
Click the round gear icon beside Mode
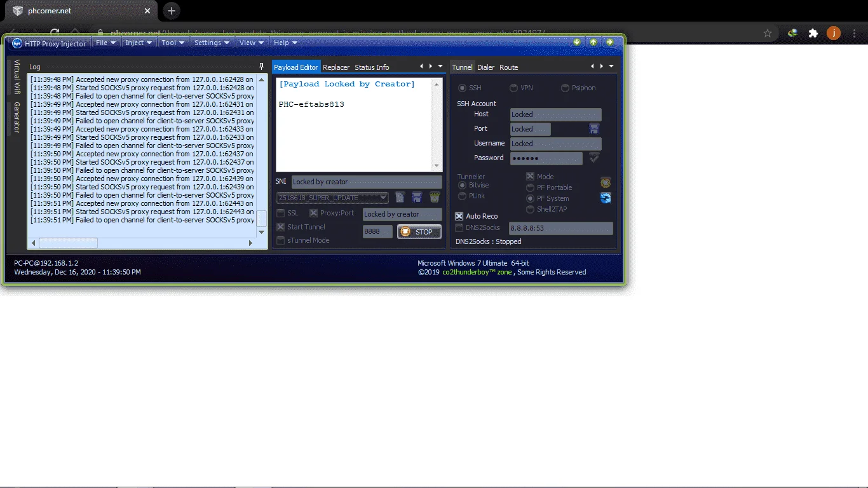tap(606, 182)
